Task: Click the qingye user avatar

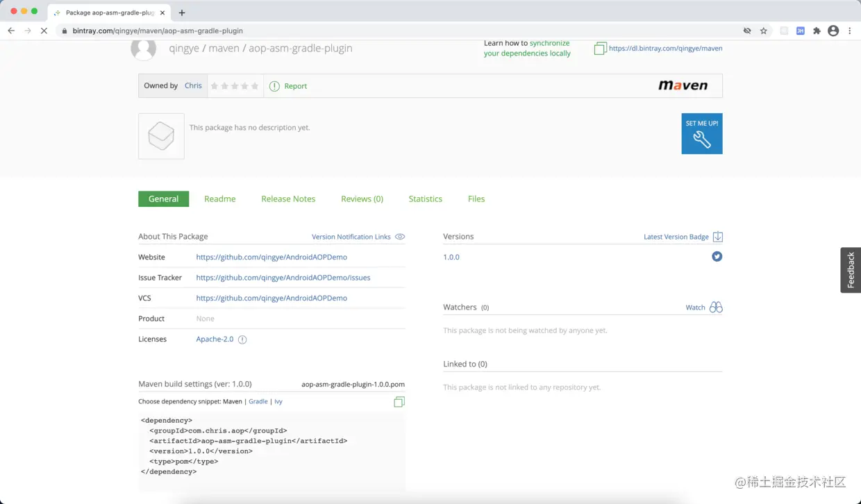Action: click(x=144, y=49)
